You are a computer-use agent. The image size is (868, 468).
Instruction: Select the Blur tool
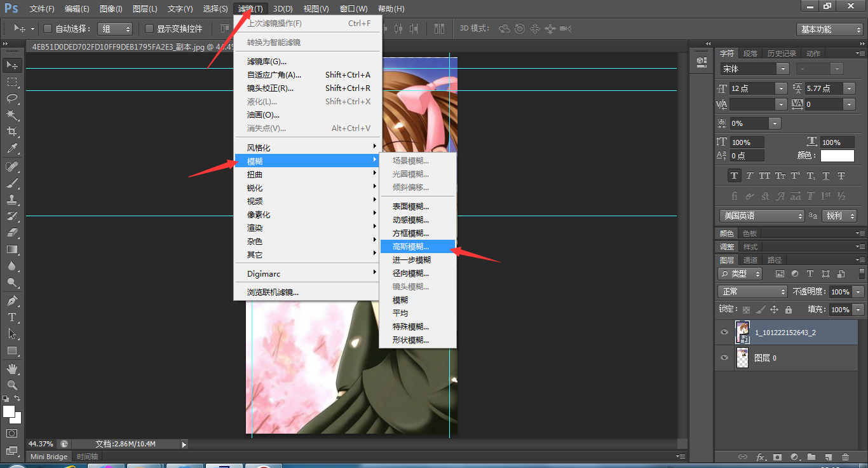pos(12,266)
